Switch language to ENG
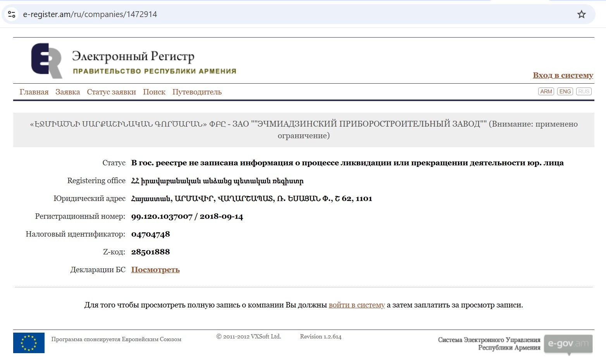Screen dimensions: 606x364 (x=565, y=91)
